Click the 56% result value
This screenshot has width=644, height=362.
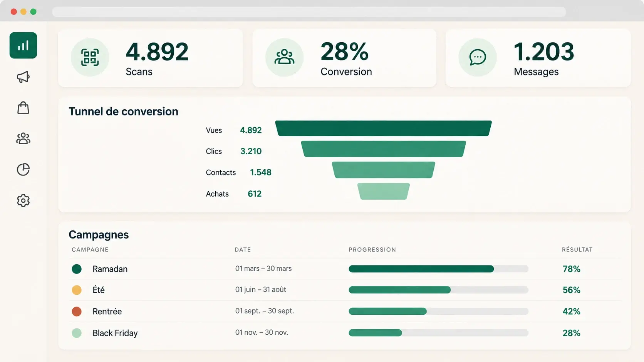pos(571,290)
